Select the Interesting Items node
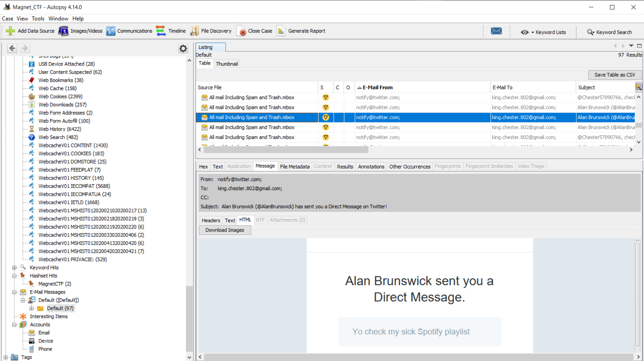 click(x=49, y=316)
